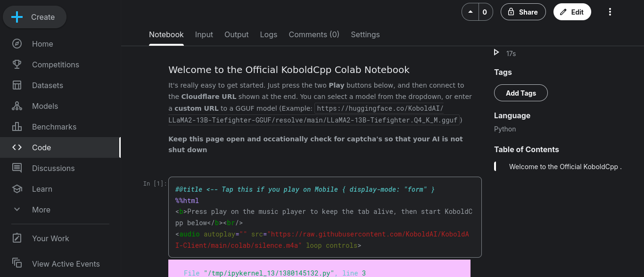This screenshot has width=644, height=277.
Task: Open the Learn graduation cap icon
Action: click(x=17, y=189)
